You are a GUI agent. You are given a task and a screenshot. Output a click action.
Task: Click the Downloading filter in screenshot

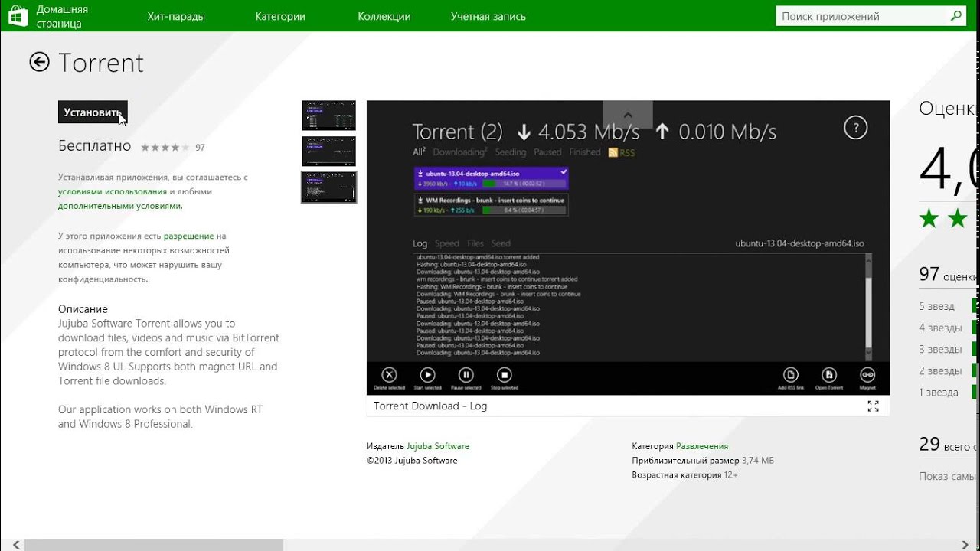pos(459,152)
